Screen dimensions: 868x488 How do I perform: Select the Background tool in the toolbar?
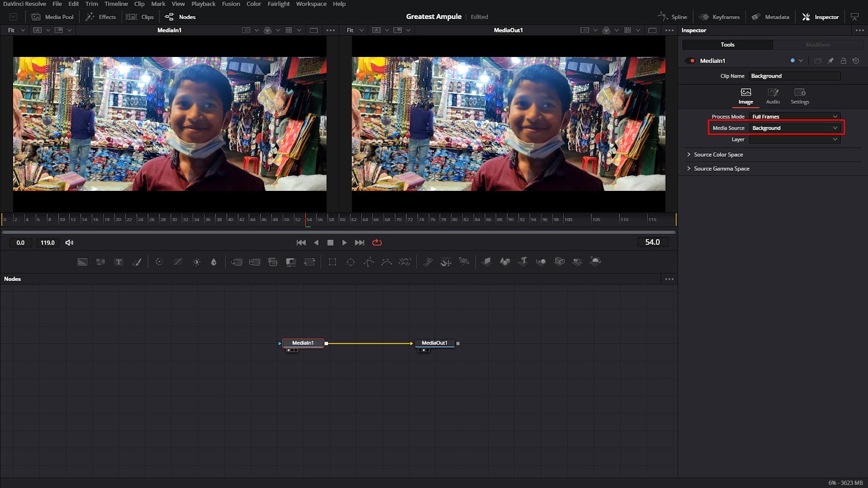[82, 262]
